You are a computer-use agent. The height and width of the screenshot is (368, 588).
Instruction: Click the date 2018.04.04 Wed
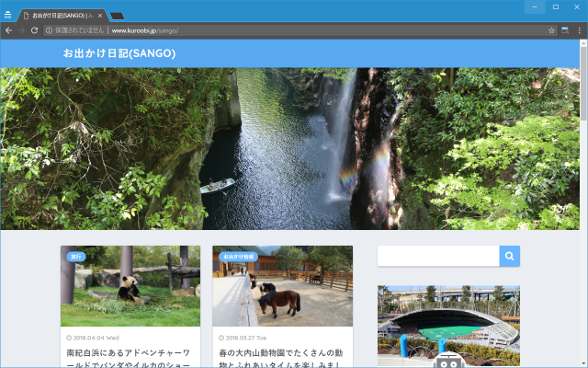point(96,338)
